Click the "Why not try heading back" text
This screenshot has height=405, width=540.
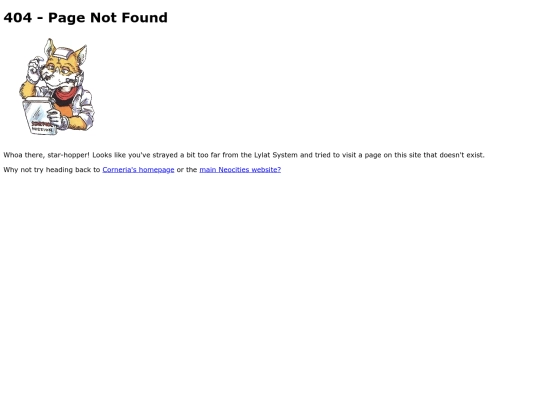(x=47, y=170)
